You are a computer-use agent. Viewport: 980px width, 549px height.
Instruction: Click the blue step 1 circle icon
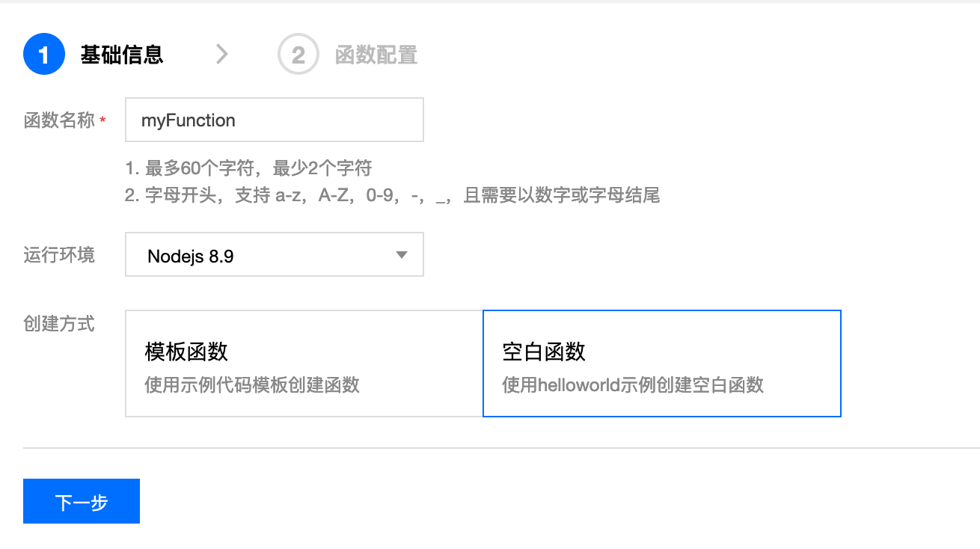click(44, 55)
